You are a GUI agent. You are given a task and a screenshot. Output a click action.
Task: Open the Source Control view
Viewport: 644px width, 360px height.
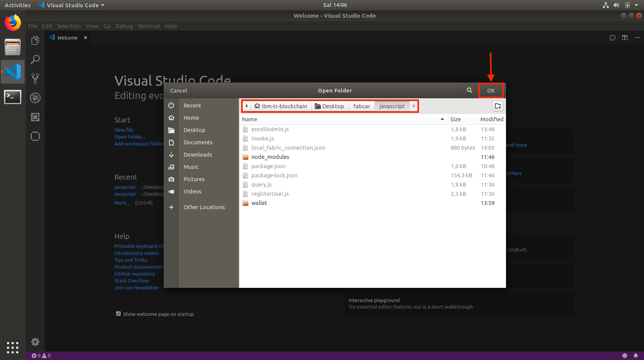click(35, 79)
